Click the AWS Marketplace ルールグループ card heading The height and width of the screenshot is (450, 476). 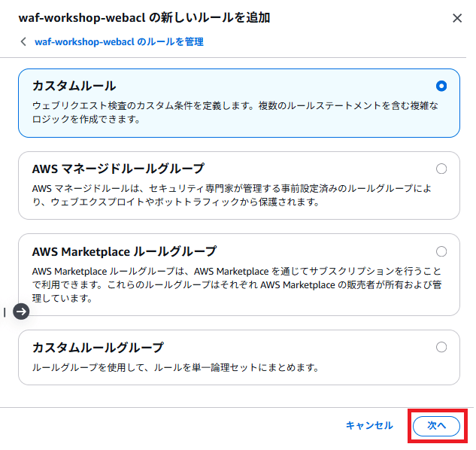(125, 251)
